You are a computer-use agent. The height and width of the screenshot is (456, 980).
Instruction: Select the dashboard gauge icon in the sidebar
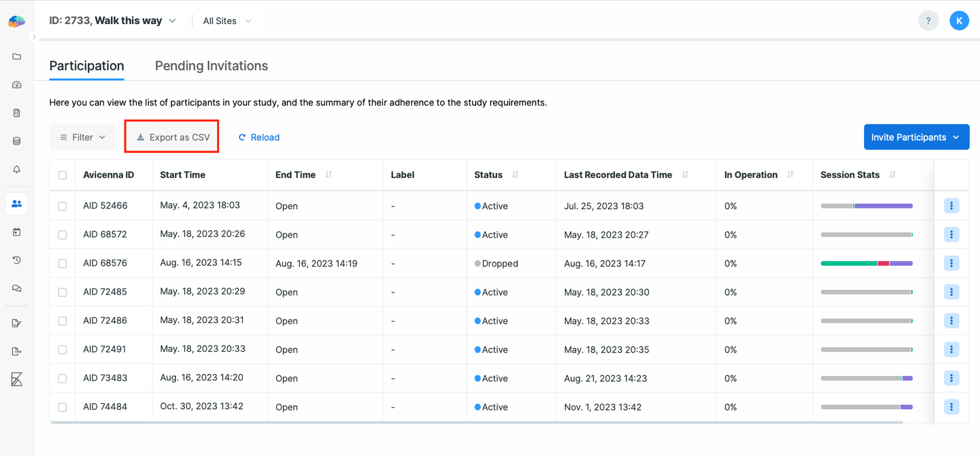[16, 85]
